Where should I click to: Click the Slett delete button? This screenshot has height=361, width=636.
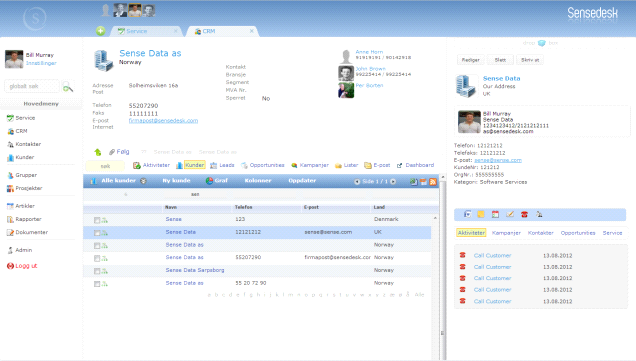point(500,60)
